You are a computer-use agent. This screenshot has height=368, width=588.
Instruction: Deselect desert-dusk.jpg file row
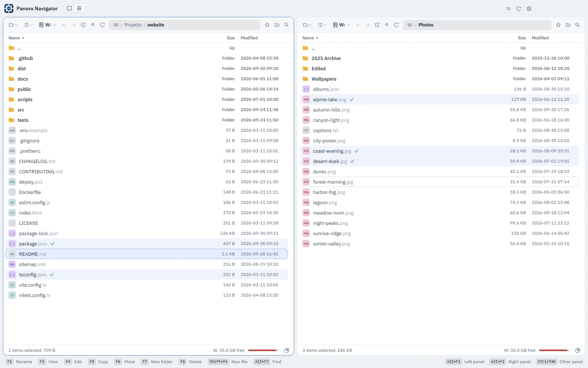pos(439,161)
